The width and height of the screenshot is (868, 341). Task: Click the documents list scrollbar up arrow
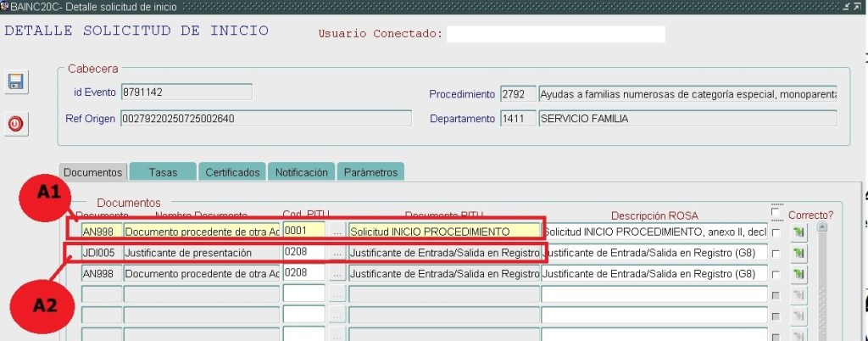click(x=821, y=227)
